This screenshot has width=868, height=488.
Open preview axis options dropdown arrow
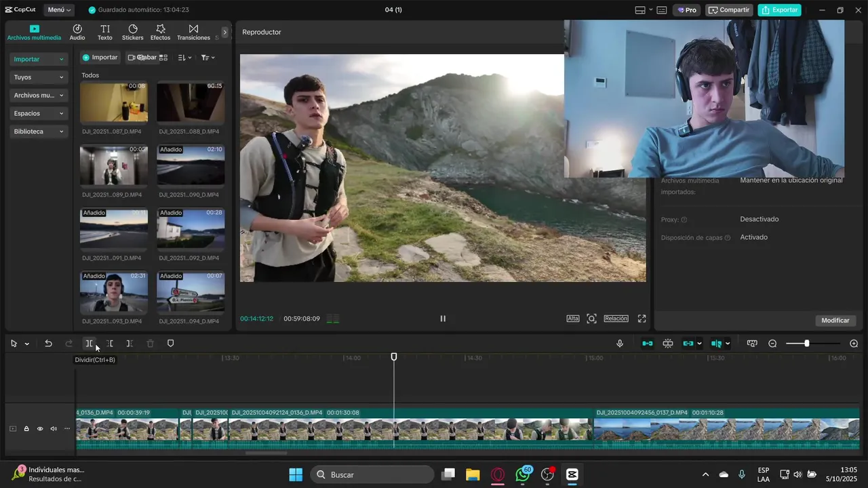728,344
